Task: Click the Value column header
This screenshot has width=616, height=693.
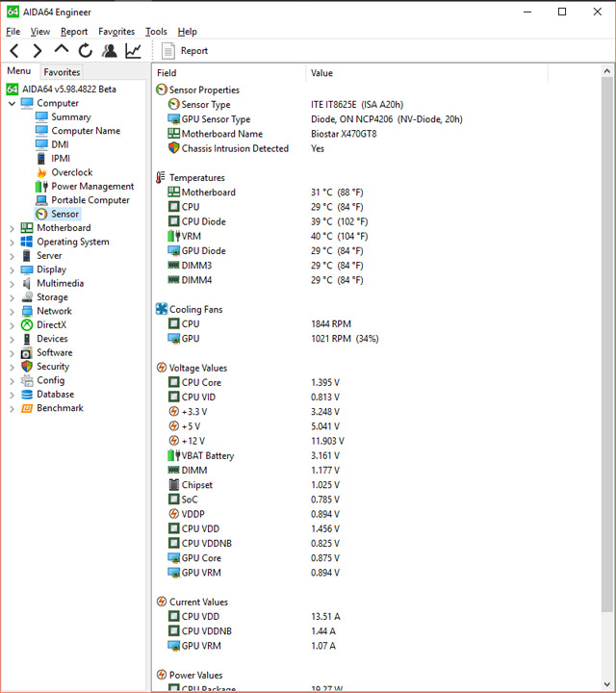Action: [426, 73]
